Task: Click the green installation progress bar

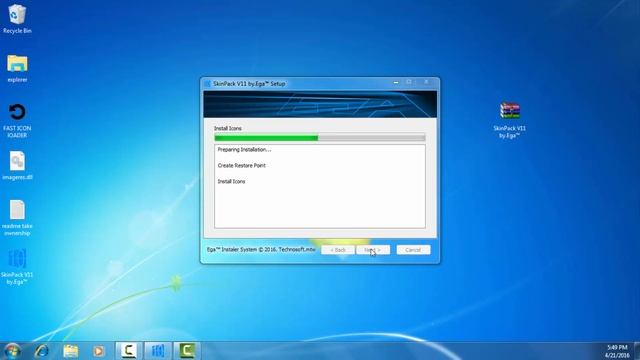Action: (320, 138)
